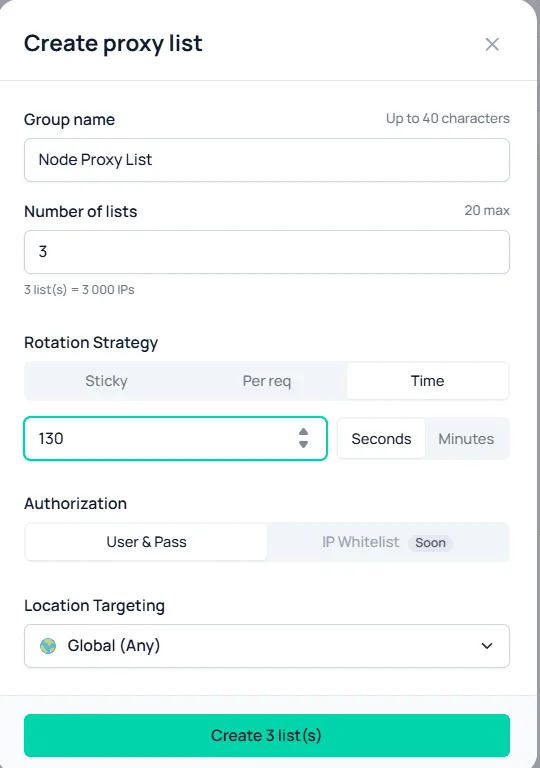Click the Soon badge next to IP Whitelist
Screen dimensions: 540x768
[430, 543]
